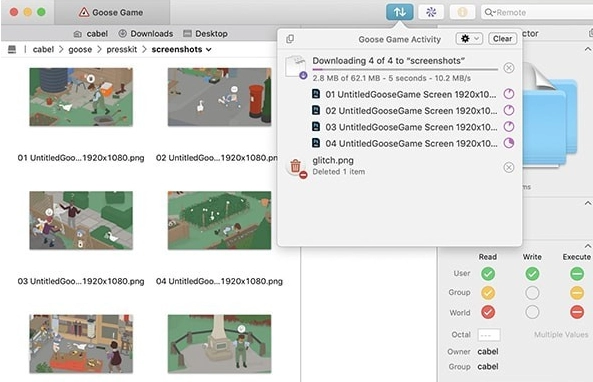Click the transfers activity arrows toolbar button
Viewport: 593px width, 382px height.
tap(399, 12)
